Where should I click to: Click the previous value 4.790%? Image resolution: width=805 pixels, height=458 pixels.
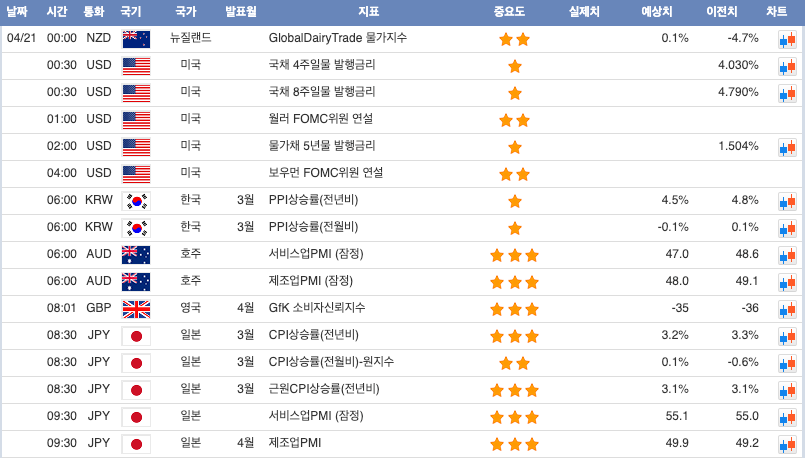(x=738, y=92)
